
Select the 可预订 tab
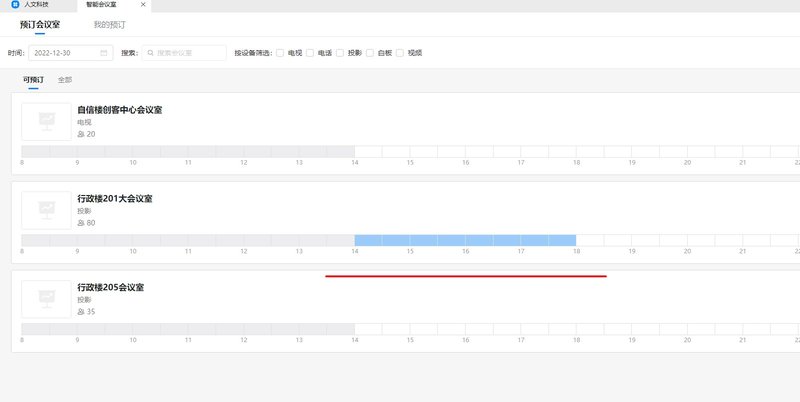coord(33,79)
